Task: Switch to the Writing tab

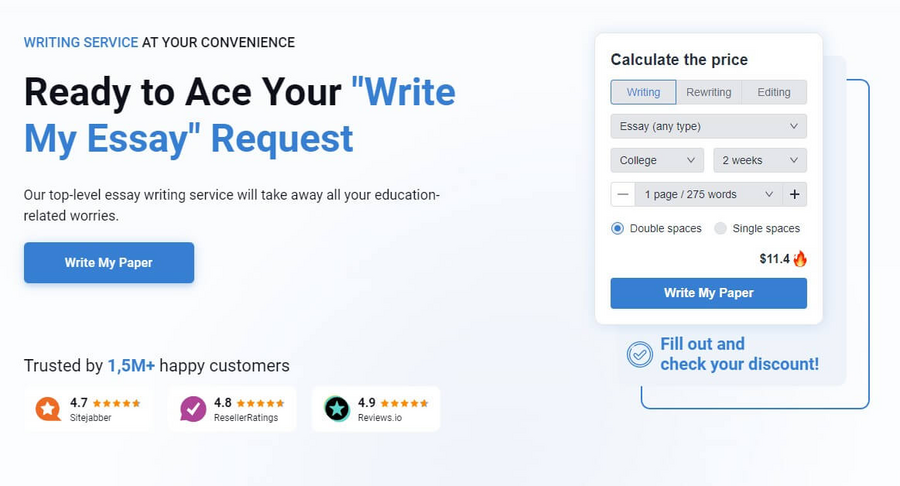Action: click(x=643, y=92)
